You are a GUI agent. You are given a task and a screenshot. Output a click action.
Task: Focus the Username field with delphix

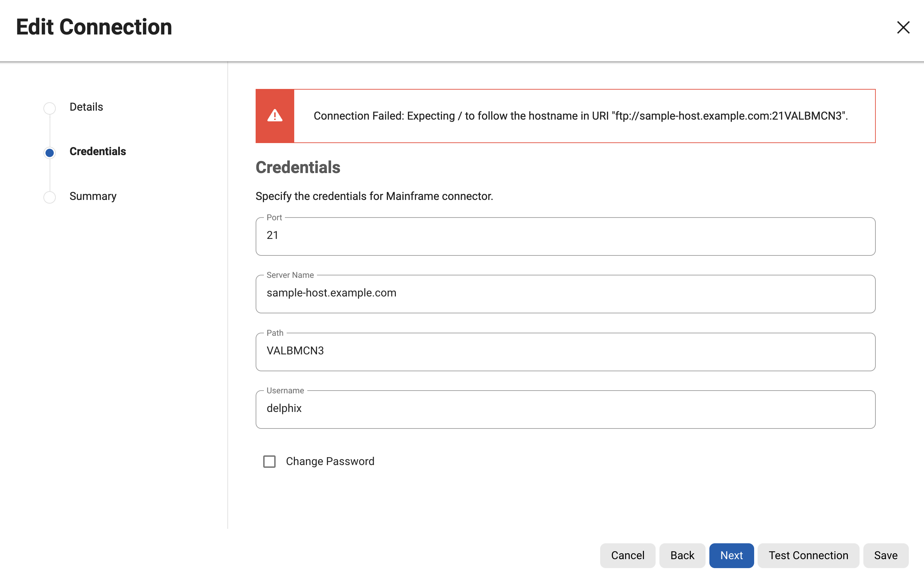(x=565, y=409)
